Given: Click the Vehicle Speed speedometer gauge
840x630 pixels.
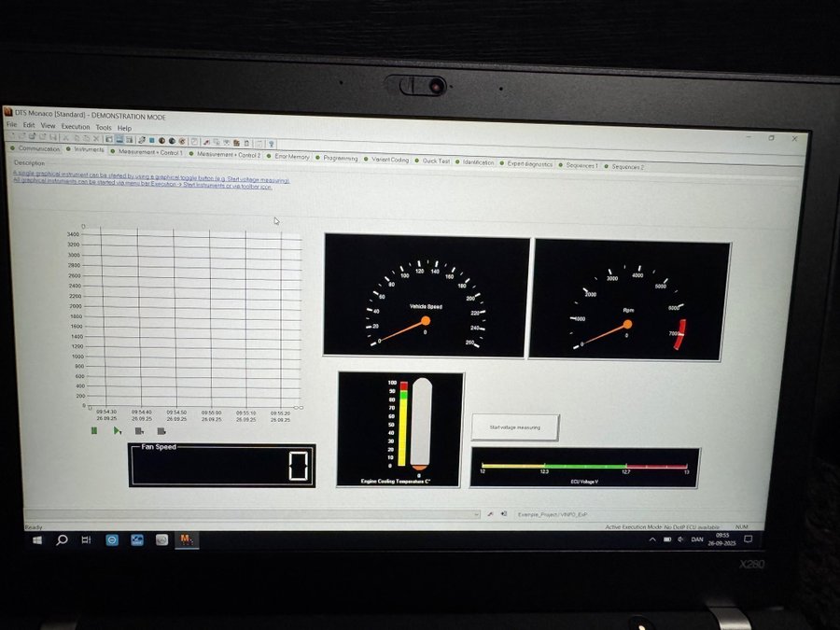Looking at the screenshot, I should 426,295.
